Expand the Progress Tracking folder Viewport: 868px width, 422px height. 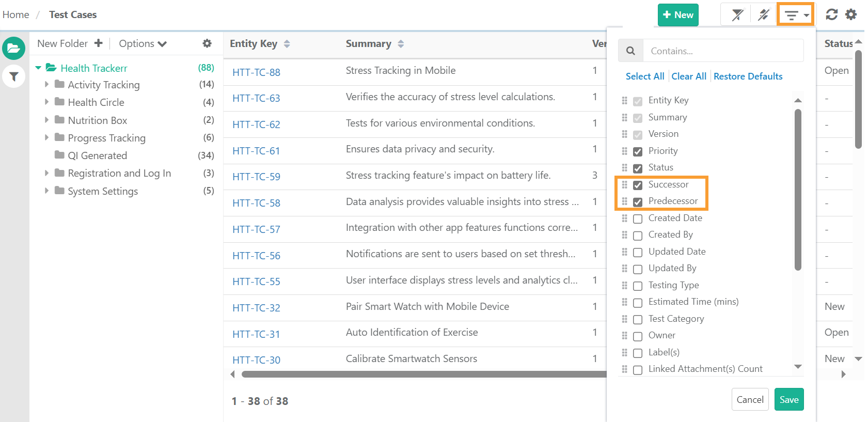[46, 137]
